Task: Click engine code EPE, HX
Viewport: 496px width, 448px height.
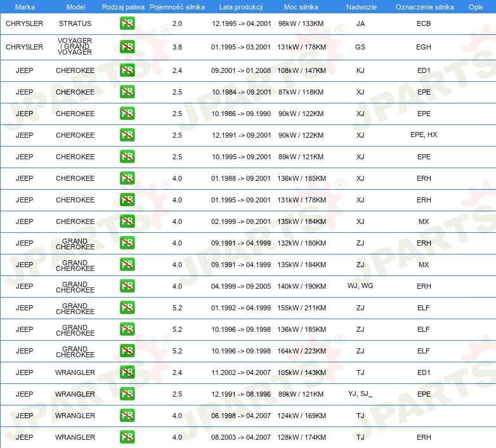Action: click(x=424, y=135)
